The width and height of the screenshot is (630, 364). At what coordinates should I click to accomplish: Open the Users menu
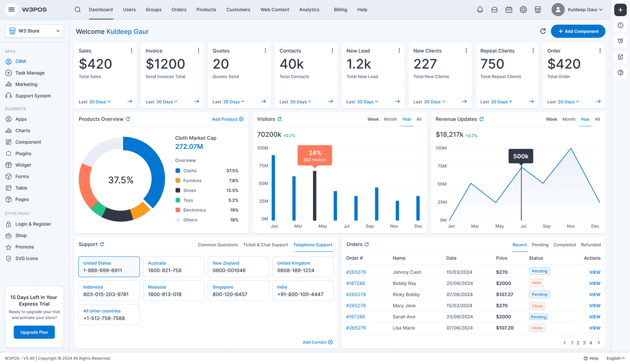(x=129, y=9)
